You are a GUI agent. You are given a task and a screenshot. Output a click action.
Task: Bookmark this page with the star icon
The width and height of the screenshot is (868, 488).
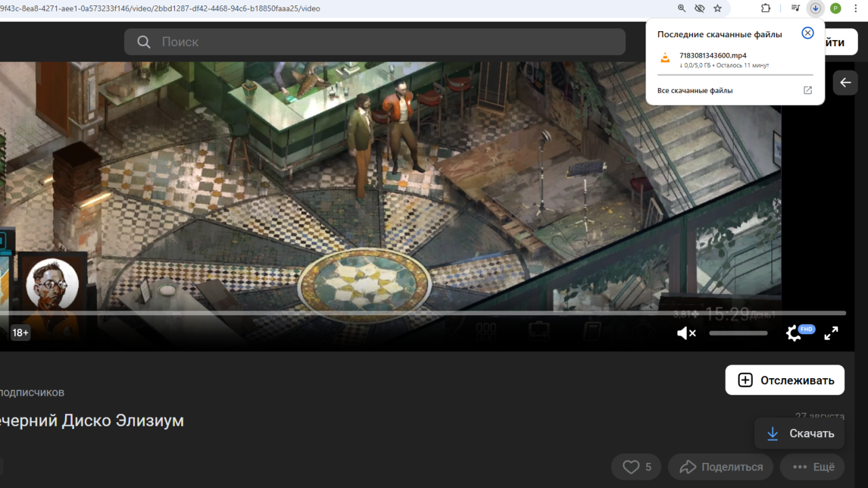click(x=717, y=8)
